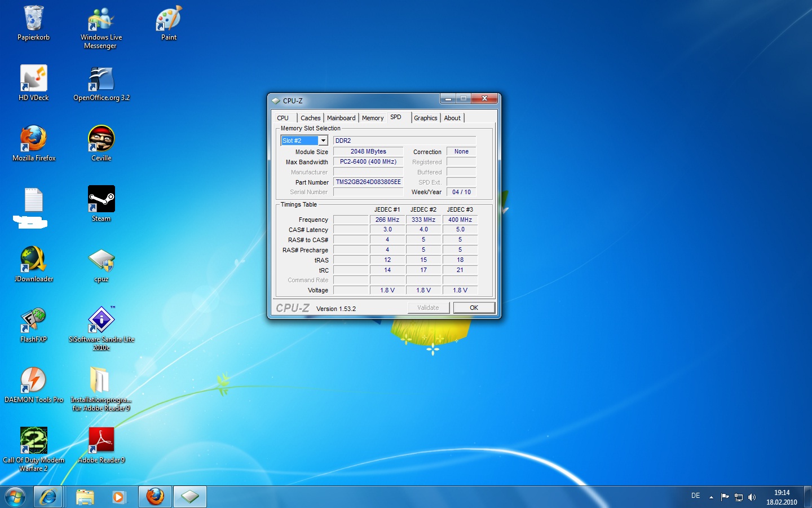The width and height of the screenshot is (812, 508).
Task: Click the Version 1.53.2 label
Action: click(x=336, y=309)
